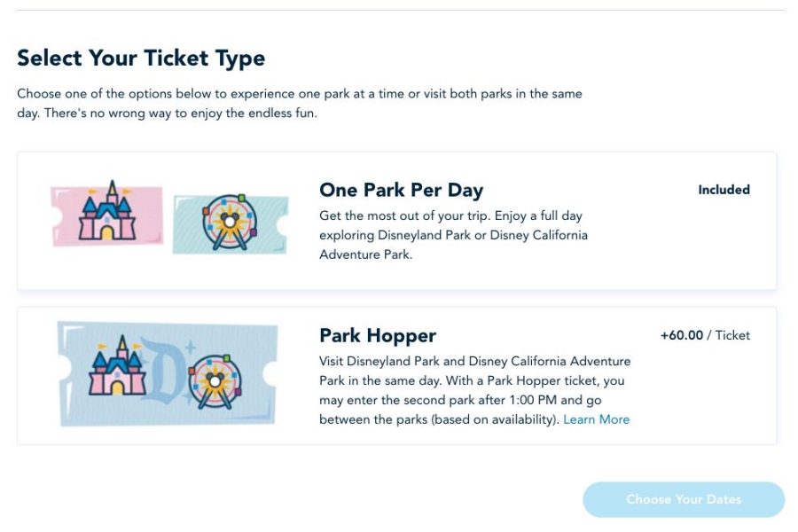Viewport: 798px width, 532px height.
Task: Click the "Park Hopper" title
Action: pos(378,336)
